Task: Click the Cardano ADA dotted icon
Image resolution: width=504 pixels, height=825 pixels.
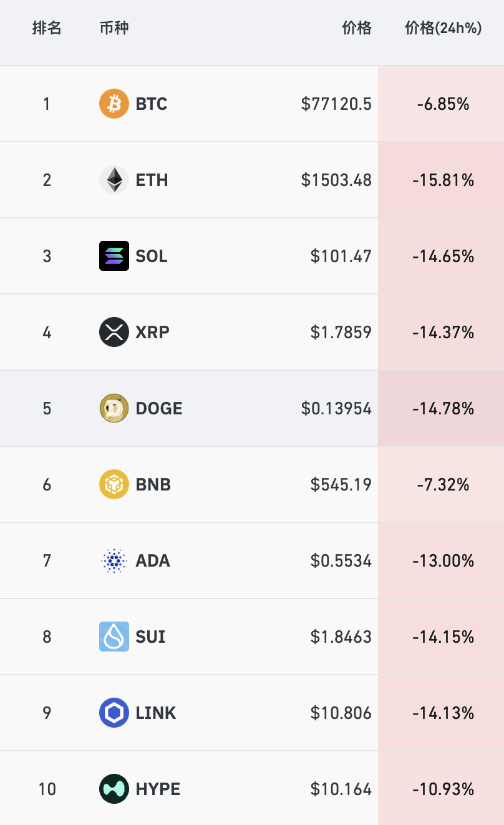Action: pos(114,560)
